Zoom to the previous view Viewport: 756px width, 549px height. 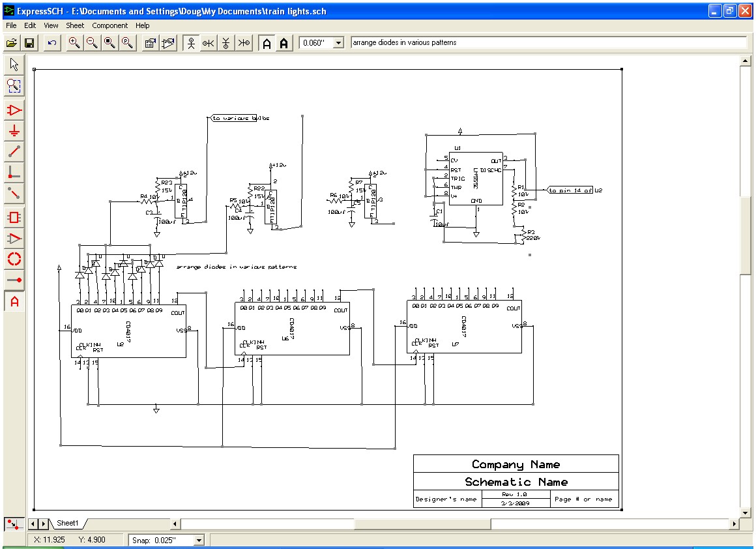pos(128,43)
